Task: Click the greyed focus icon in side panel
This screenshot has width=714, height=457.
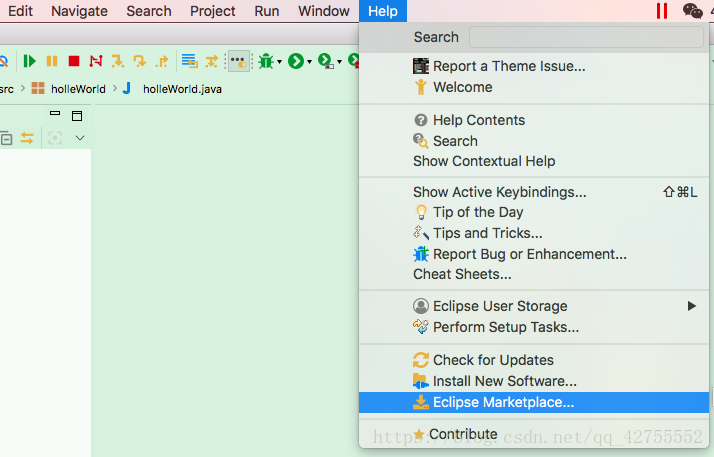Action: coord(55,138)
